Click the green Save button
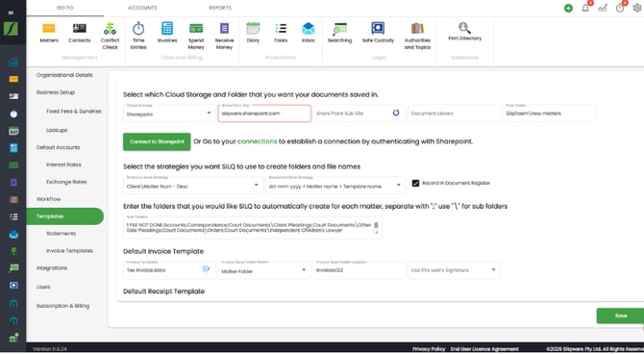 tap(621, 316)
